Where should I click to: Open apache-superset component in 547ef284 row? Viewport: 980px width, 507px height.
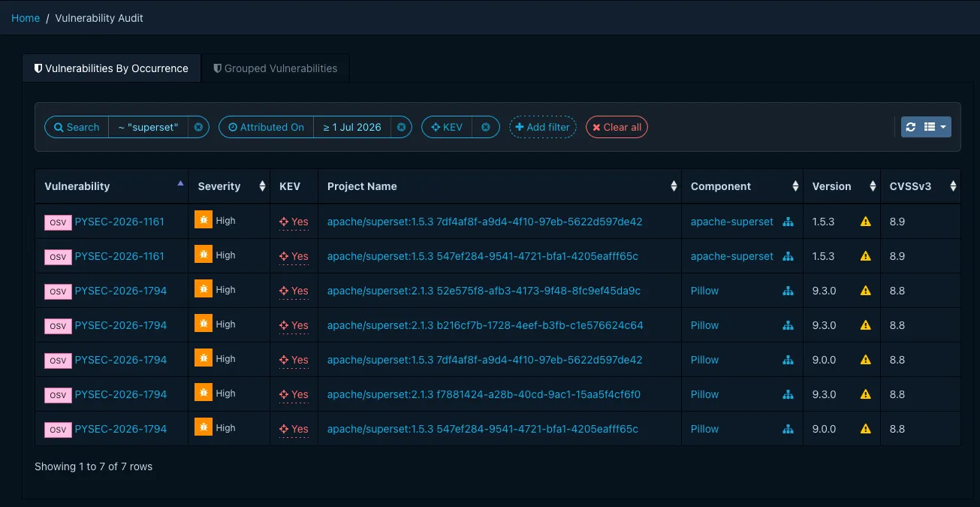point(731,256)
